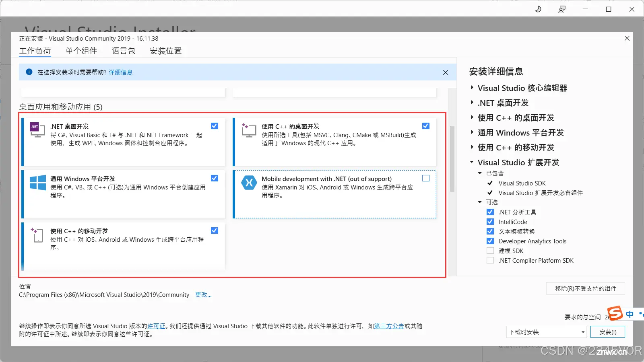The height and width of the screenshot is (362, 644).
Task: Click the workloads list vertical scrollbar
Action: click(452, 159)
